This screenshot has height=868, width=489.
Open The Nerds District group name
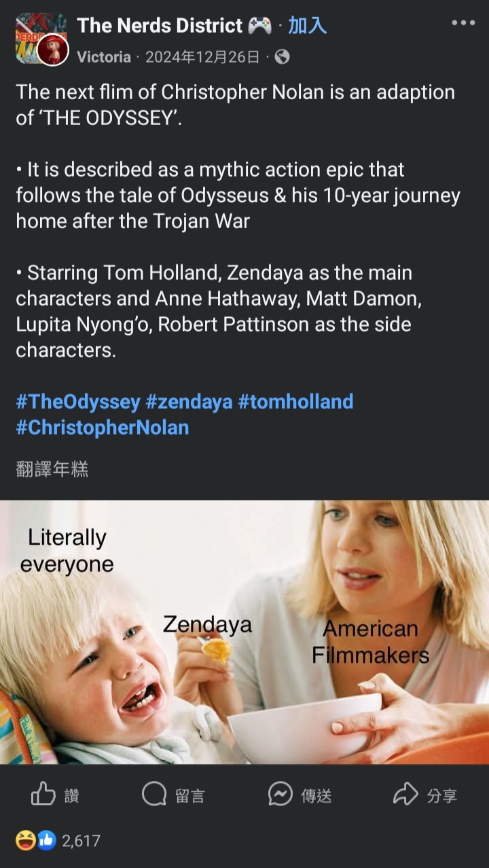(x=160, y=26)
